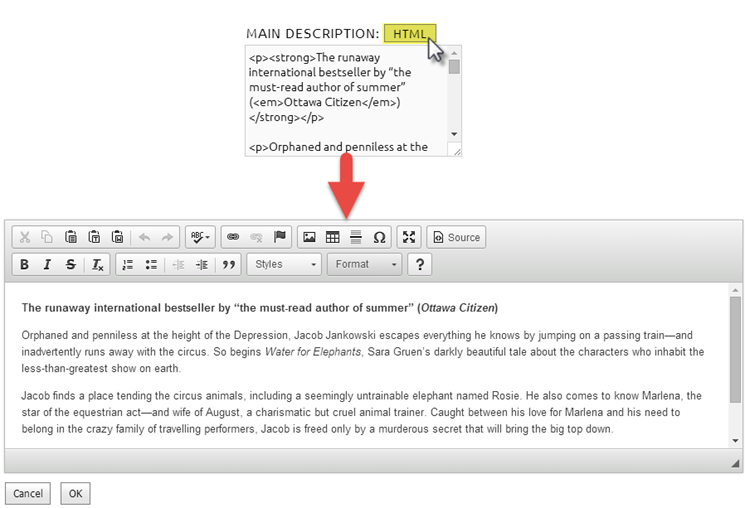Open the Format dropdown
745x508 pixels.
pos(364,264)
